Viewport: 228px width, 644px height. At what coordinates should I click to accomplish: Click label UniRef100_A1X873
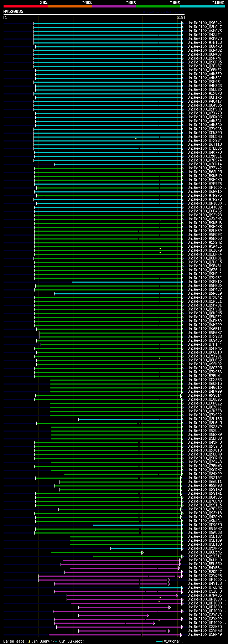[x=204, y=94]
